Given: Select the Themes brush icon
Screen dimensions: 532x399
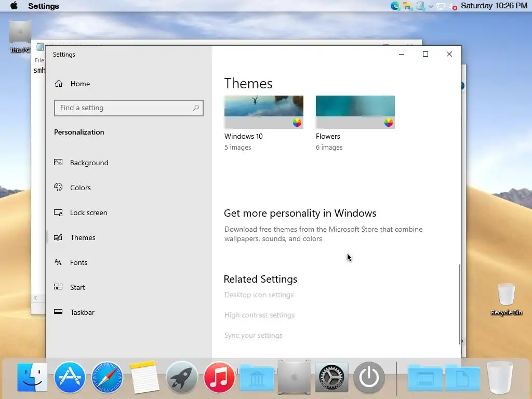Looking at the screenshot, I should [x=58, y=237].
